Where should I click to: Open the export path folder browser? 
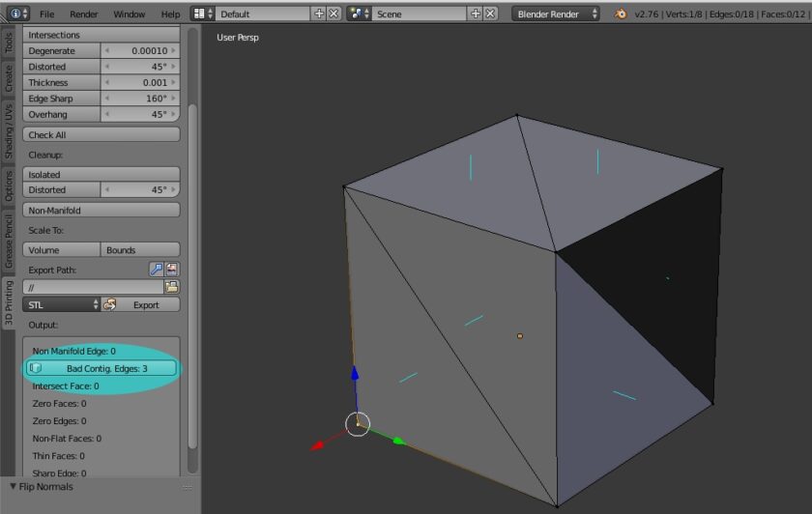coord(172,287)
